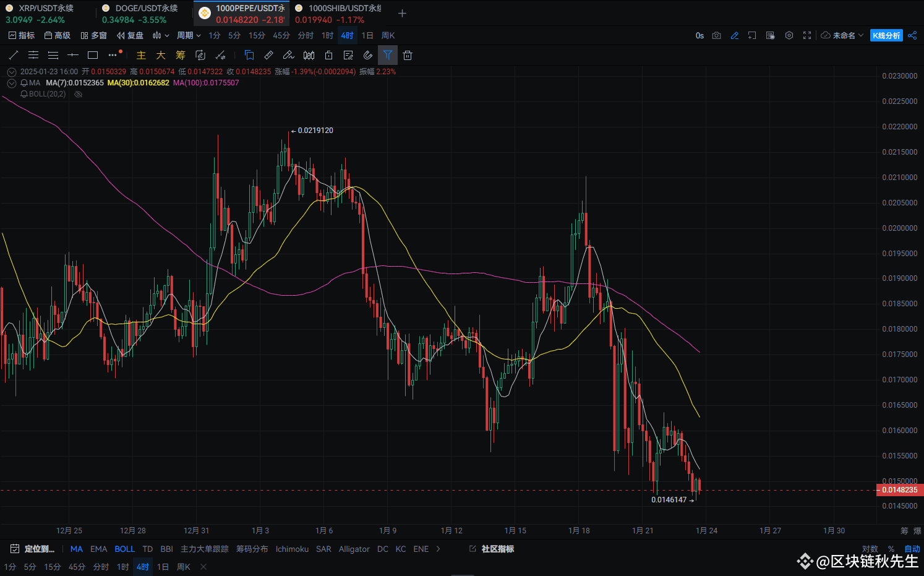This screenshot has width=924, height=576.
Task: Expand the 未命名 layout dropdown
Action: click(x=842, y=35)
